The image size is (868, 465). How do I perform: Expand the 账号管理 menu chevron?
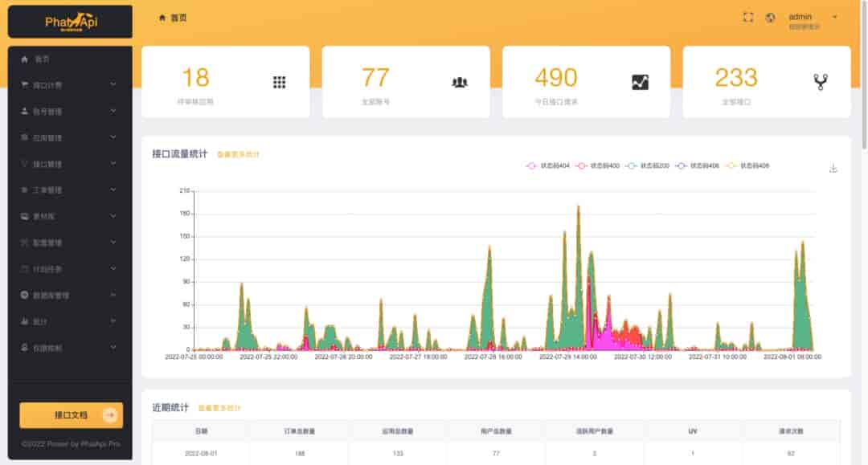coord(113,111)
